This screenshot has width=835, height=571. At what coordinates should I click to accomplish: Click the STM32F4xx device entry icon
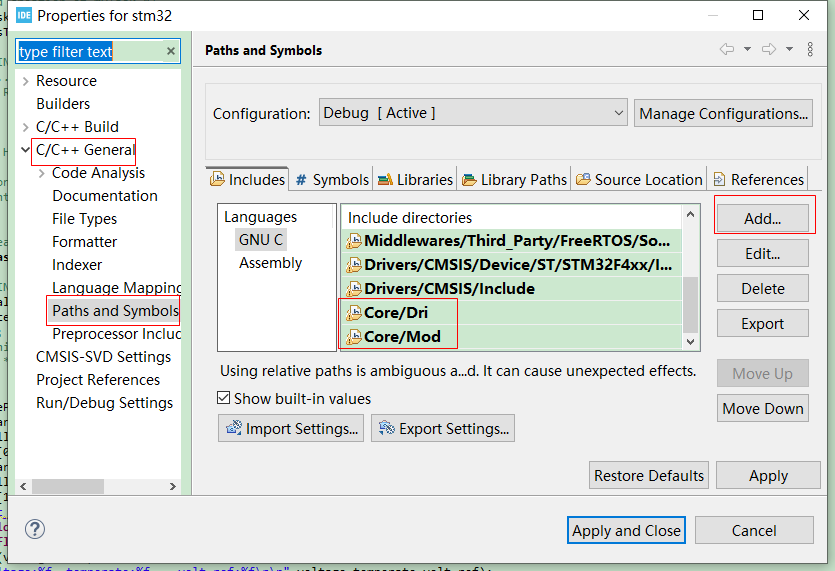[x=353, y=265]
